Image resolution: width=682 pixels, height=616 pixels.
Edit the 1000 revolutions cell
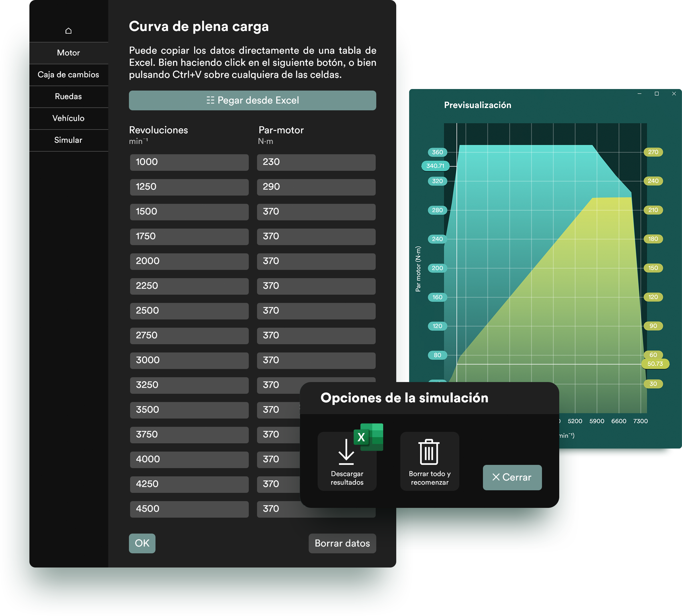(x=190, y=162)
